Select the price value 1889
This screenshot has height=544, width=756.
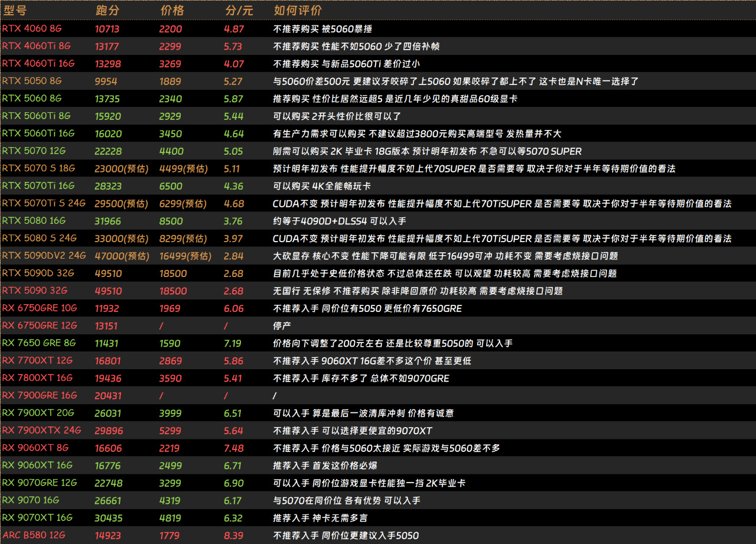coord(170,82)
